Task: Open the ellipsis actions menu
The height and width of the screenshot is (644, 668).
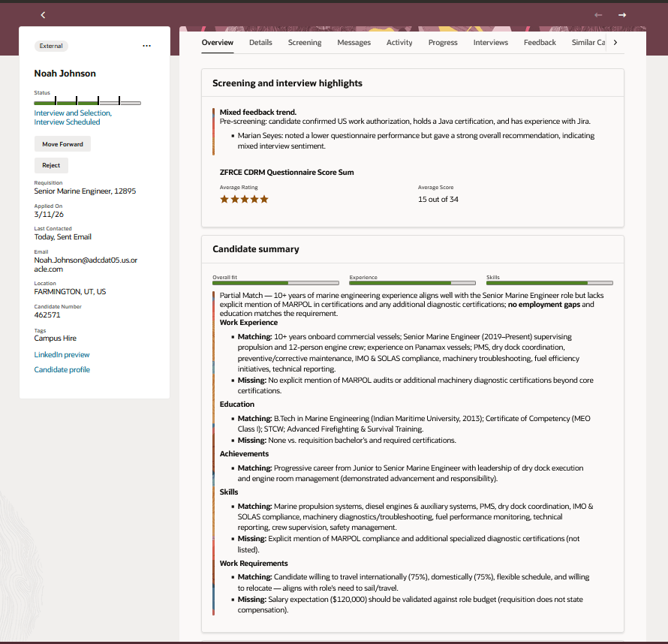Action: click(147, 45)
